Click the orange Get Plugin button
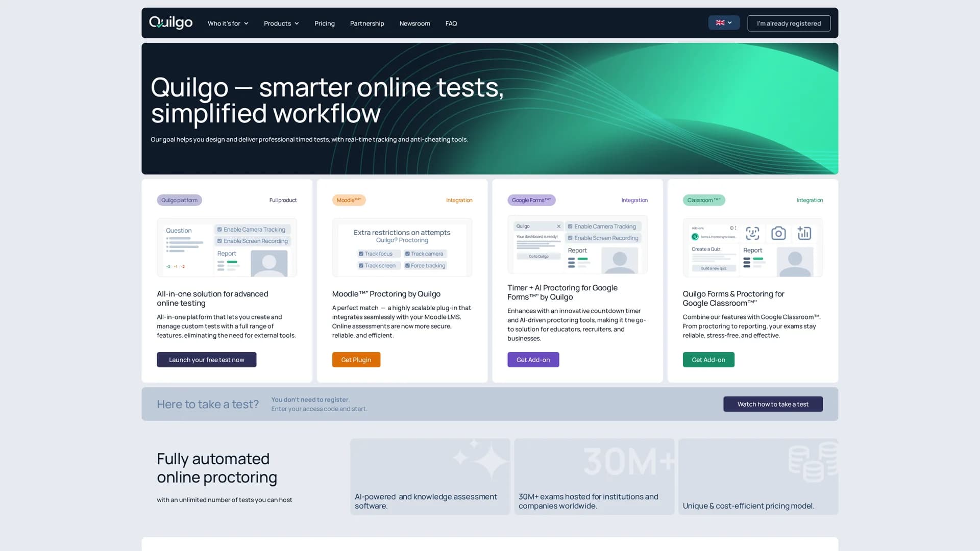The width and height of the screenshot is (980, 551). (356, 360)
